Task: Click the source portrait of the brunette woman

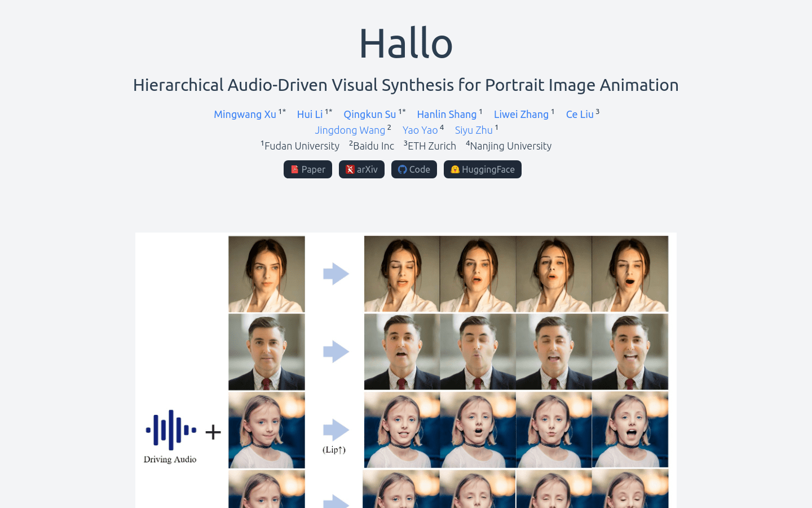Action: click(267, 274)
